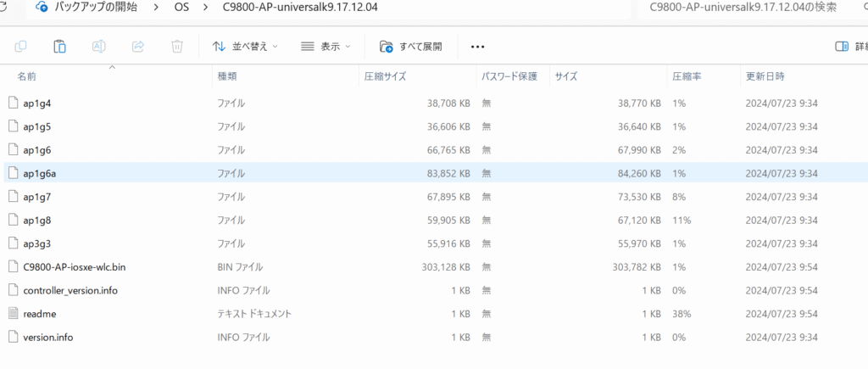Screen dimensions: 868x369
Task: Click the file icon of ap1g7
Action: pos(14,197)
